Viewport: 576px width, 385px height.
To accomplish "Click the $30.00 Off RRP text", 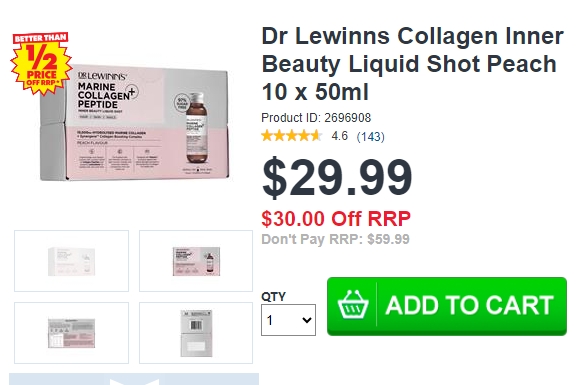I will (336, 219).
